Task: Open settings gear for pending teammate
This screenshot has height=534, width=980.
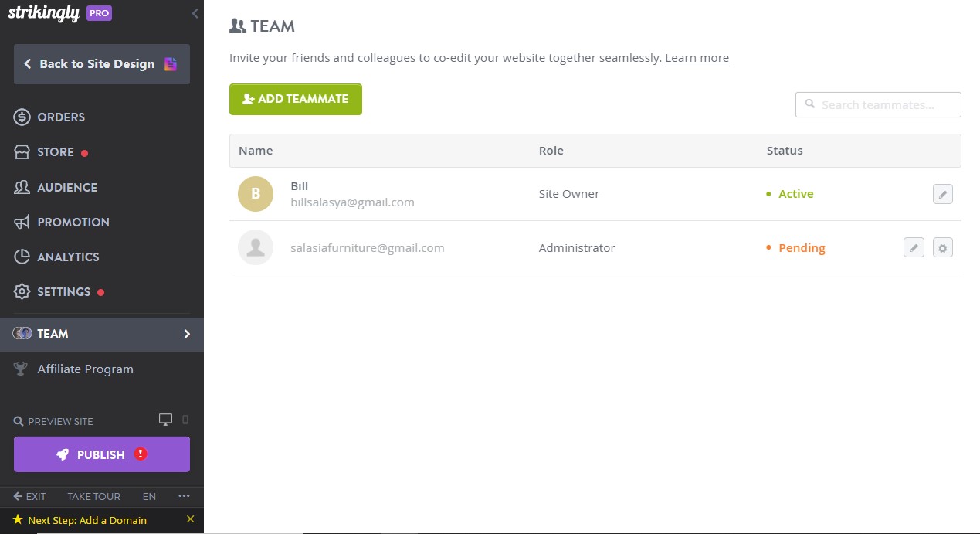Action: tap(942, 247)
